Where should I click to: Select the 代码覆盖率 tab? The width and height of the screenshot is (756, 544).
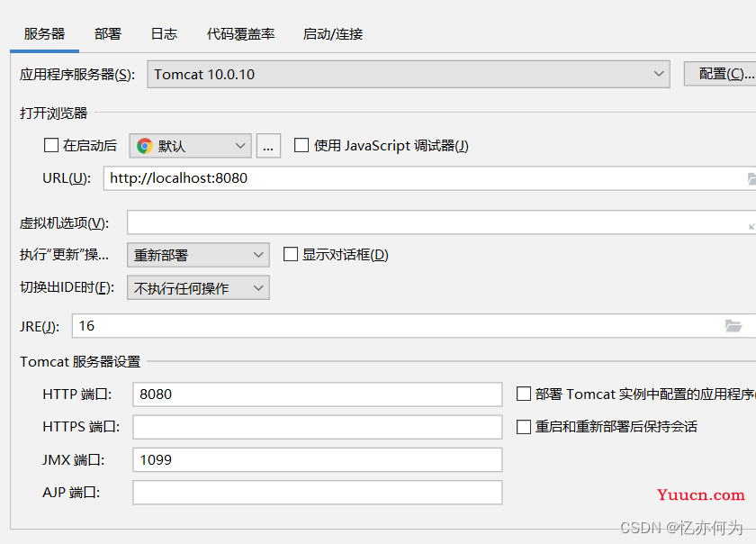(240, 34)
